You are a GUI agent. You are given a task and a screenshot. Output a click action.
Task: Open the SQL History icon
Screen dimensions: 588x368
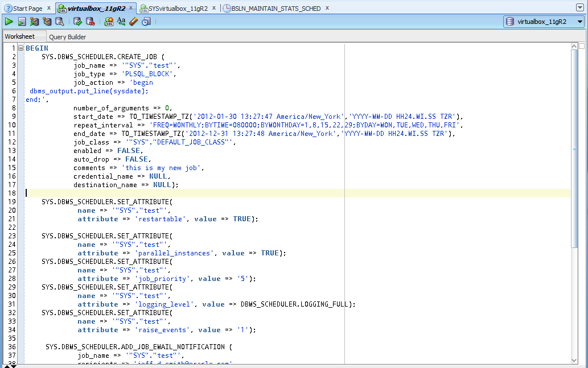146,22
